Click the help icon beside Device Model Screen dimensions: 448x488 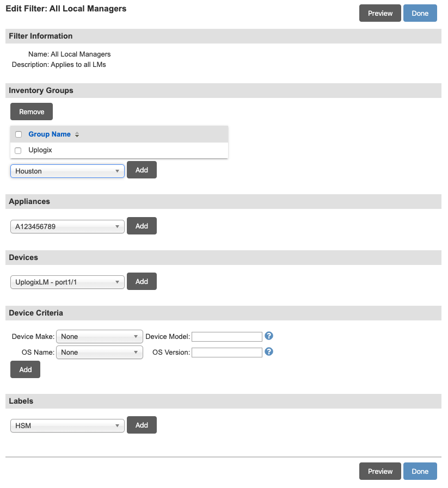coord(268,336)
